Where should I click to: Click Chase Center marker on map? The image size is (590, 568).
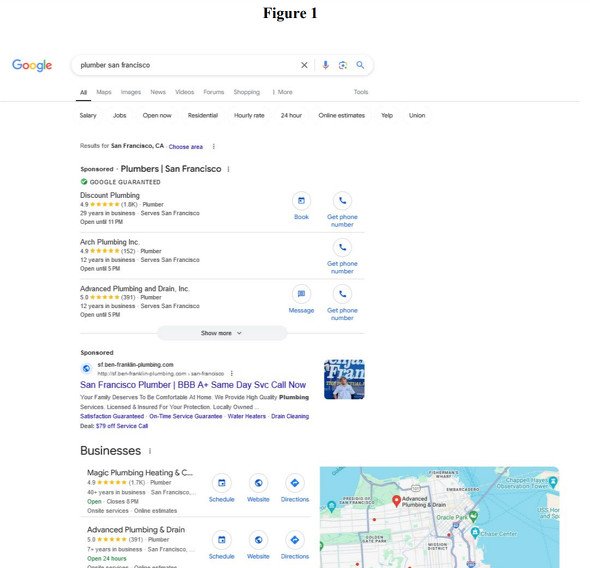(x=475, y=533)
